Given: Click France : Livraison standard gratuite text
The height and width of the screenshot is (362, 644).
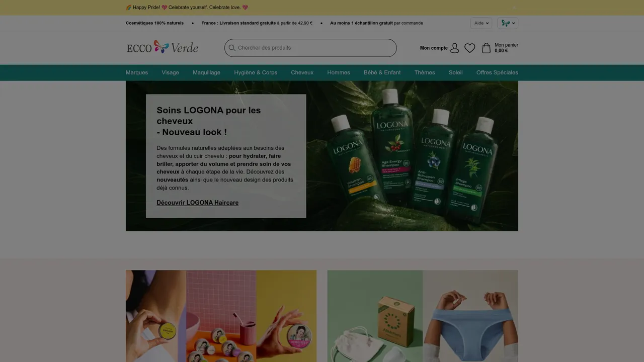Looking at the screenshot, I should click(238, 23).
